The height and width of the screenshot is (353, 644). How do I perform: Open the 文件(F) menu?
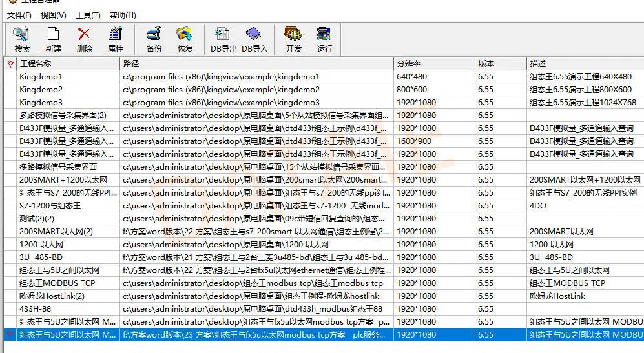[x=19, y=15]
